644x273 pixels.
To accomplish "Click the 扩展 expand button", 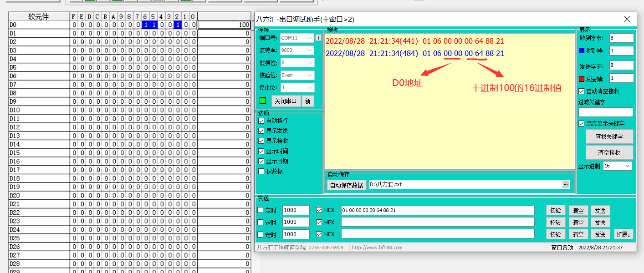I will (624, 234).
